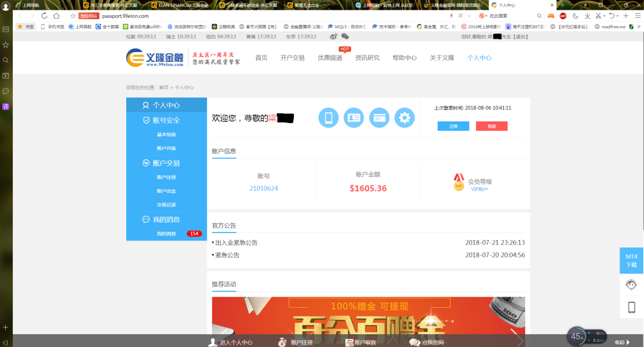Click the customer service headset icon
Viewport: 644px width, 347px height.
(x=631, y=285)
